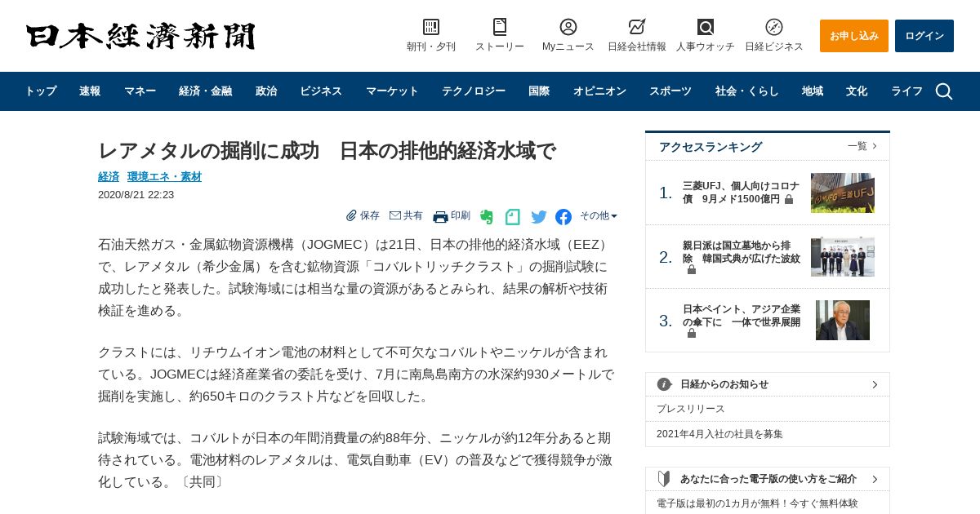
Task: Click the search magnifier in the navy bar
Action: 944,91
